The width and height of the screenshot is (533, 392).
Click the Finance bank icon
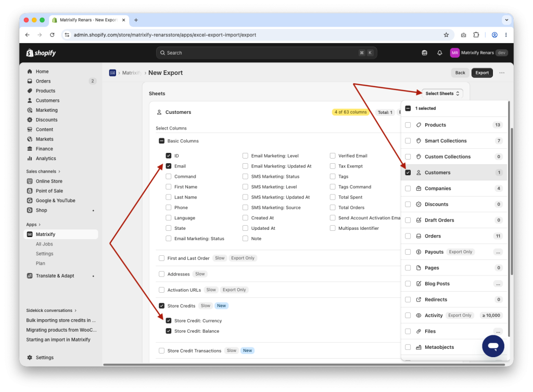pos(30,149)
